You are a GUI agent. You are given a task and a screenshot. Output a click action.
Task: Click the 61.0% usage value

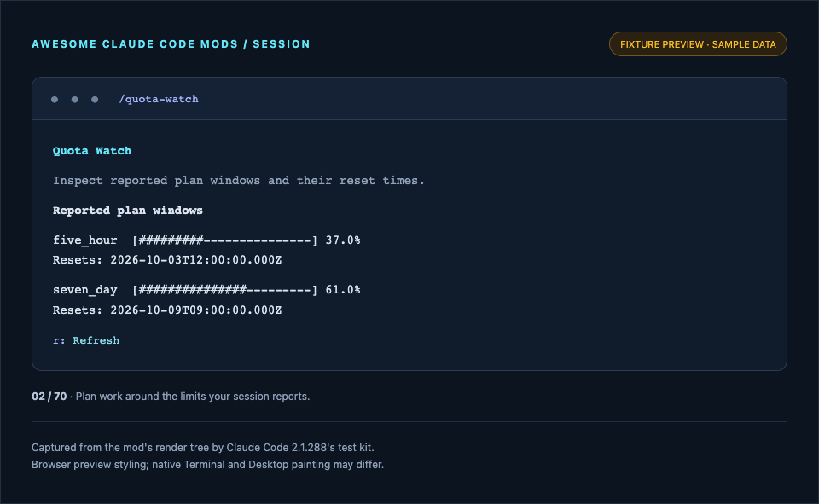(343, 290)
